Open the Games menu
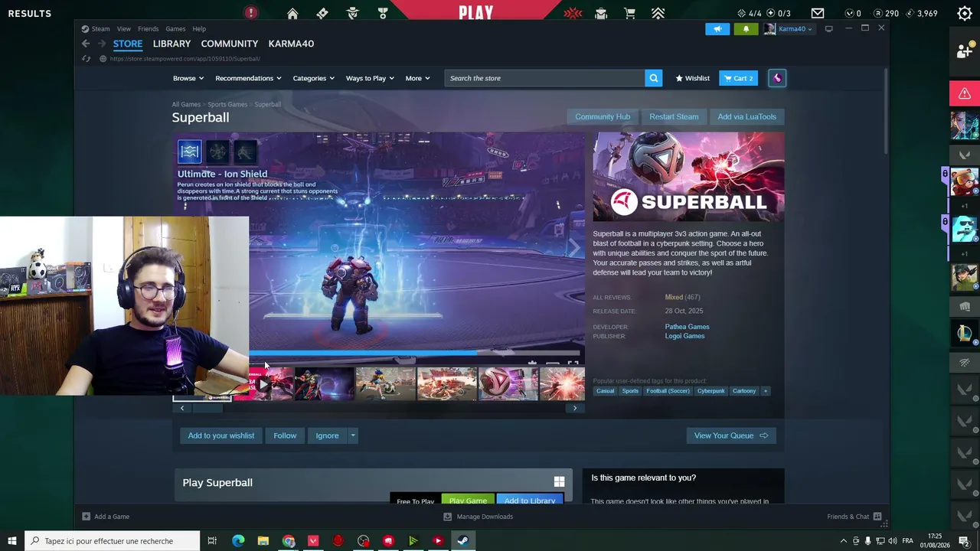Screen dimensions: 980x551 (x=175, y=29)
